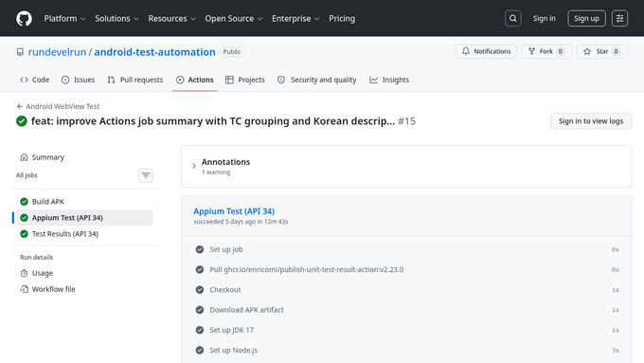This screenshot has height=363, width=644.
Task: Click the Sign up button
Action: 586,19
